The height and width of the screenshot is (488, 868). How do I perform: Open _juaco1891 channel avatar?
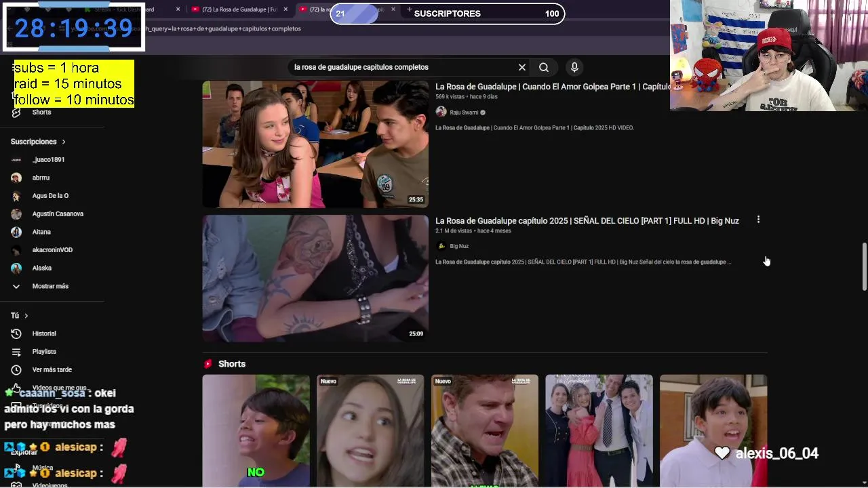pos(16,159)
